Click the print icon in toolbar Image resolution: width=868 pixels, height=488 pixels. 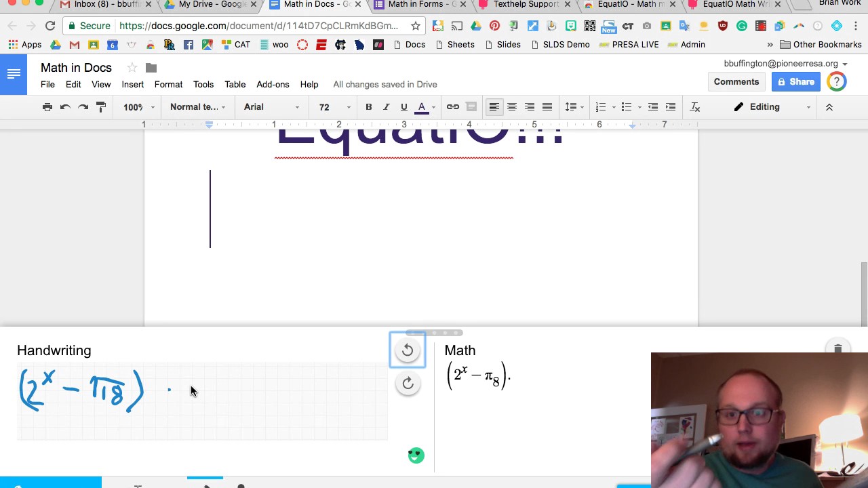(x=47, y=107)
